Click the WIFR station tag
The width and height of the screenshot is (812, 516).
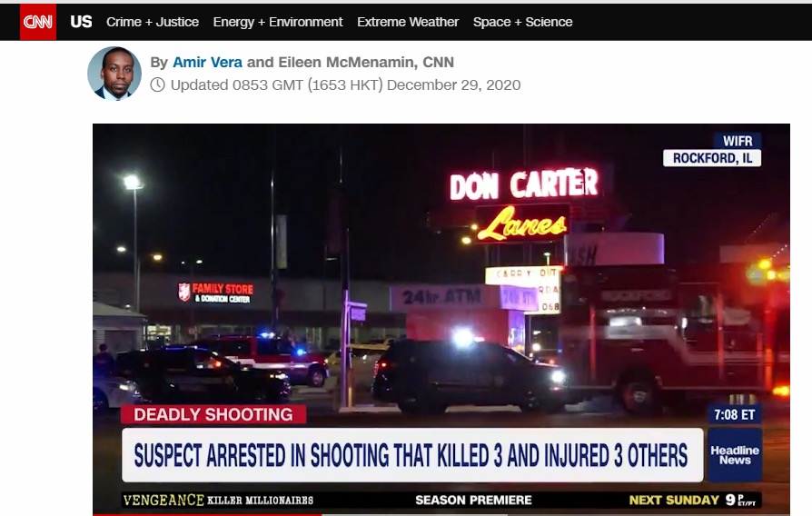tap(737, 141)
